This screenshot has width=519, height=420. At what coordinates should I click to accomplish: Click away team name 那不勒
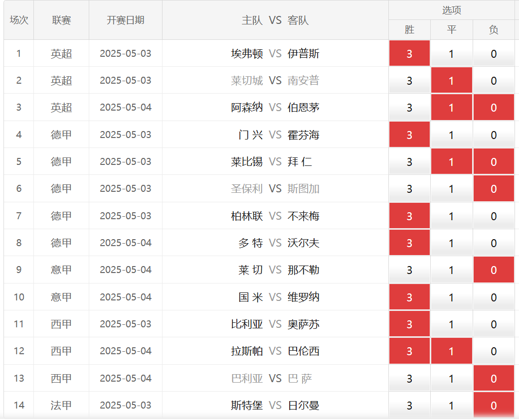pyautogui.click(x=304, y=270)
